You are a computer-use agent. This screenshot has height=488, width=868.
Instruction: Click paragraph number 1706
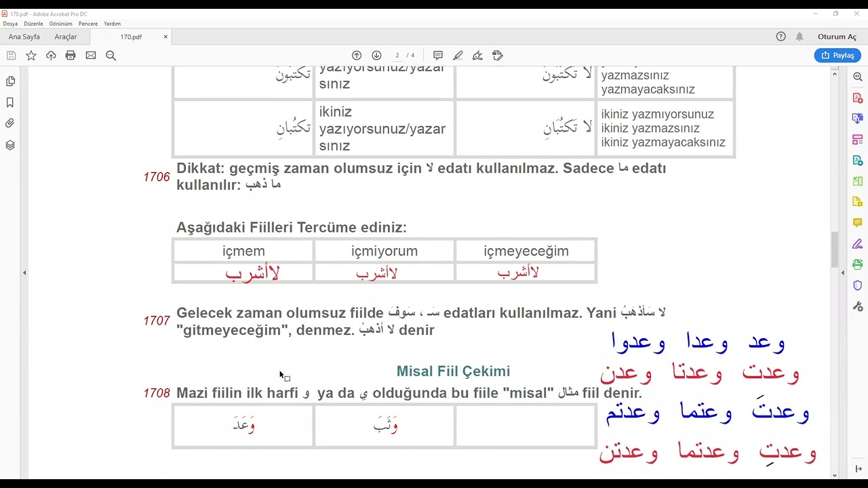157,177
